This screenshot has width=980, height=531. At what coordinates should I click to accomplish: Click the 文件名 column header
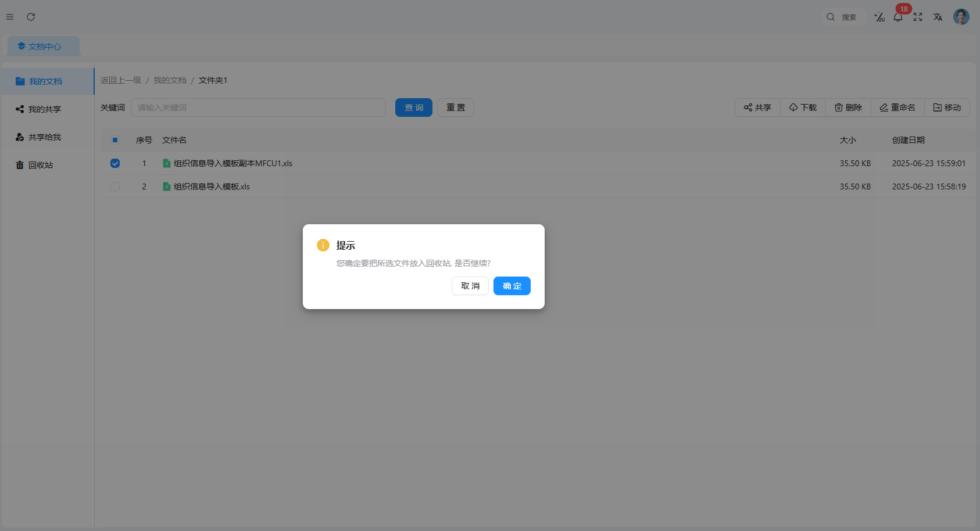[x=174, y=140]
